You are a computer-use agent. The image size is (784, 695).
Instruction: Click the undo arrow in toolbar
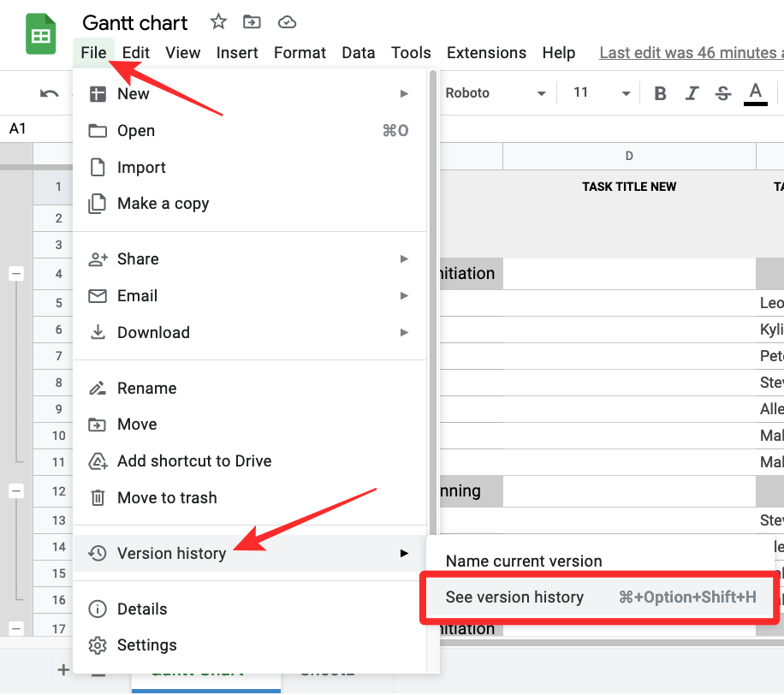[x=49, y=93]
